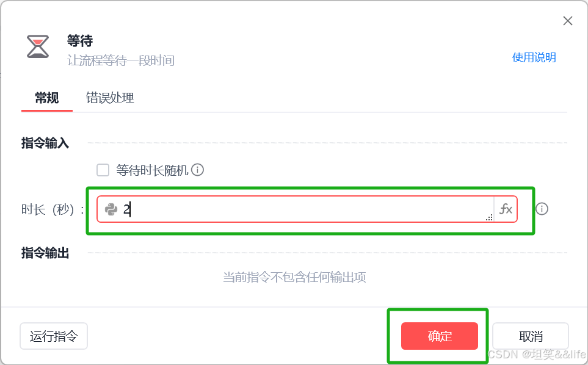Image resolution: width=588 pixels, height=365 pixels.
Task: Click the 指令输入 section heading
Action: [45, 143]
